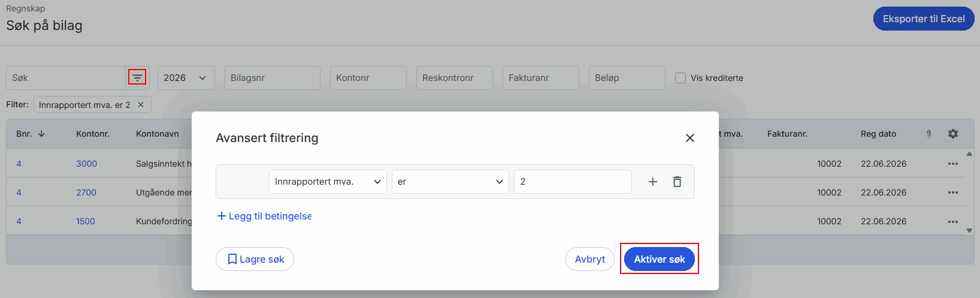Add a condition with the plus icon

(653, 182)
